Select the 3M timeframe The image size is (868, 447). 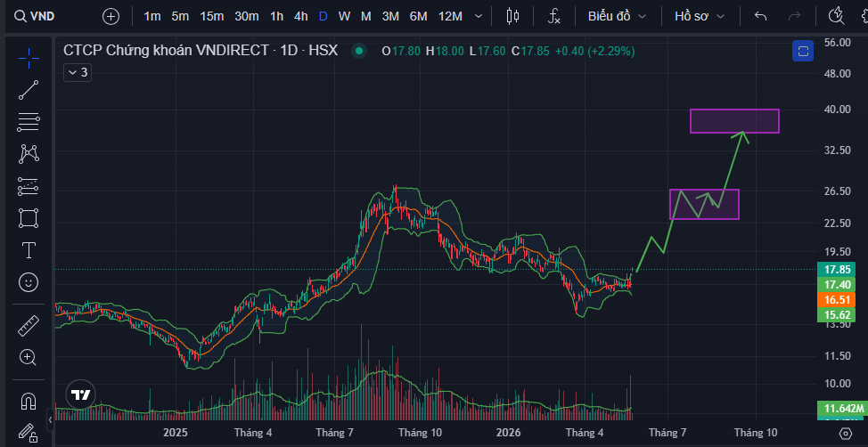[x=390, y=17]
